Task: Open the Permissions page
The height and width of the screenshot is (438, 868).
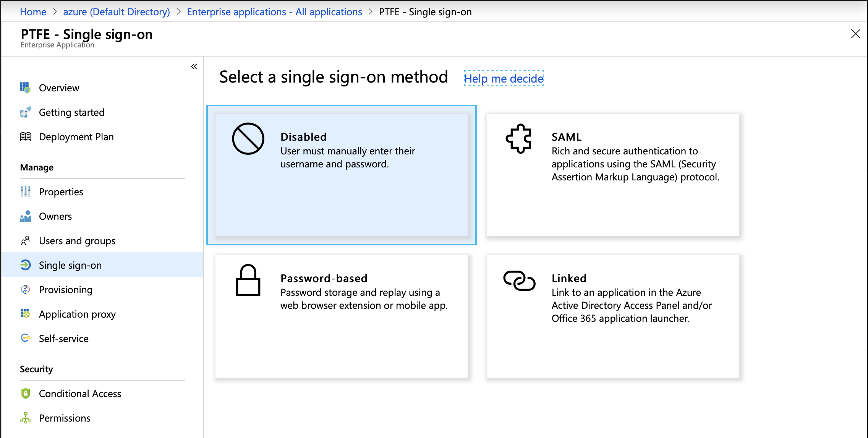Action: [x=102, y=418]
